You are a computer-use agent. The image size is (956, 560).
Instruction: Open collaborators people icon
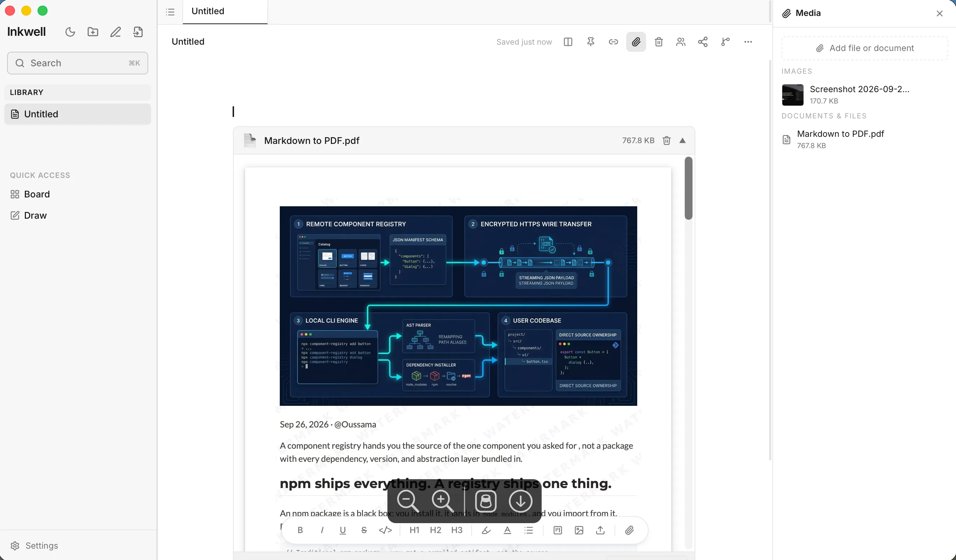[681, 42]
